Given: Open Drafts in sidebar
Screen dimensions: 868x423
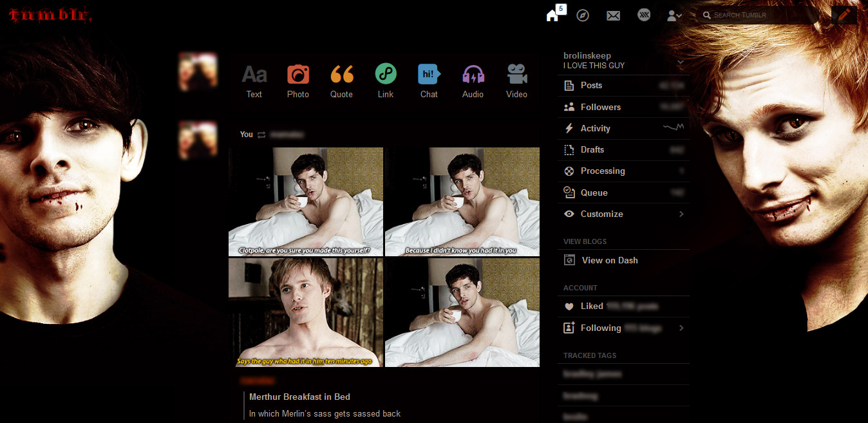Looking at the screenshot, I should point(623,149).
